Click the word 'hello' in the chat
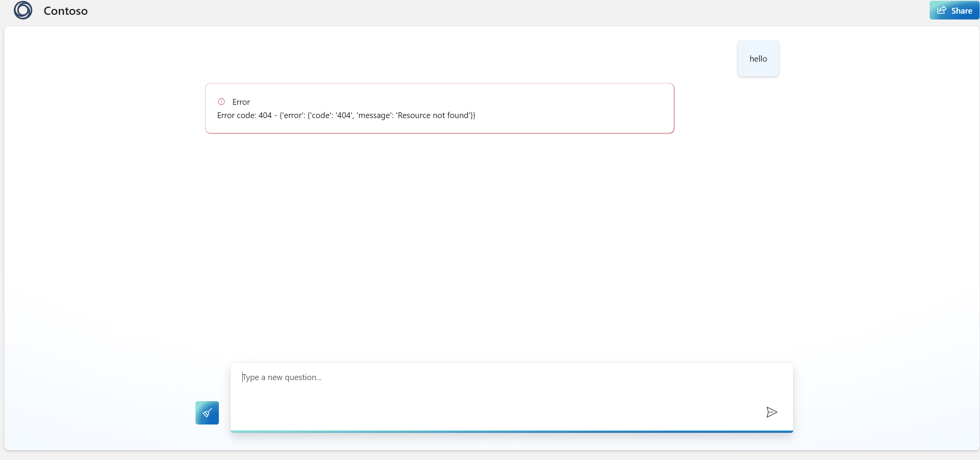Viewport: 980px width, 460px height. (758, 59)
